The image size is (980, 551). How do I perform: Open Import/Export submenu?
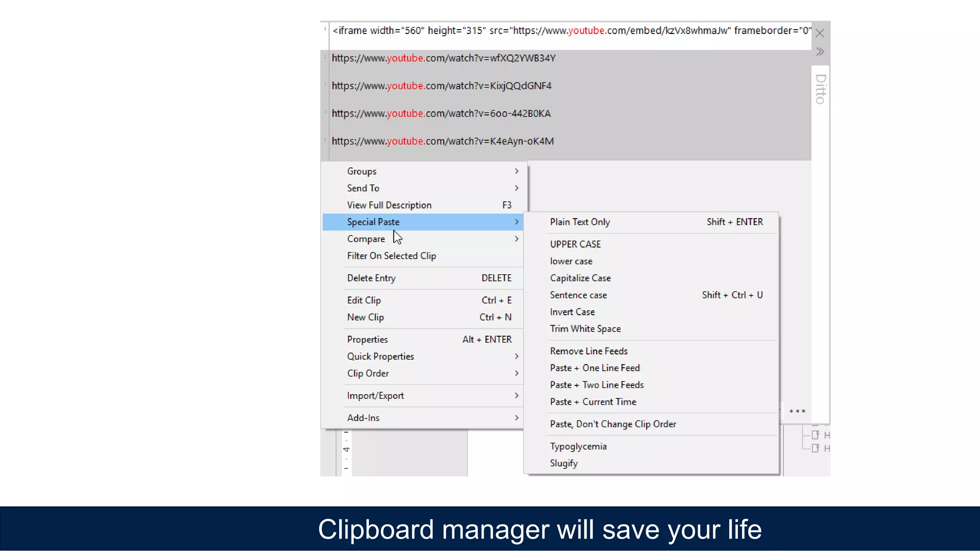point(375,396)
